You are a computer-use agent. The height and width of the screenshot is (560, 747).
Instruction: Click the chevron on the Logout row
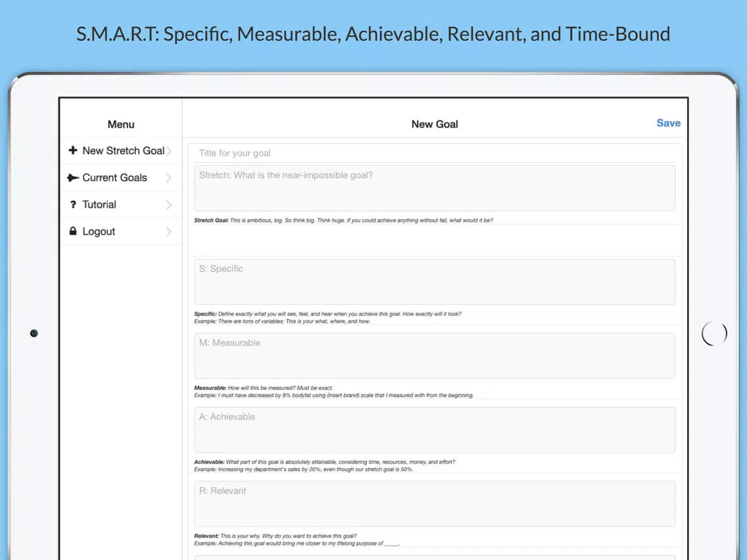(x=168, y=232)
